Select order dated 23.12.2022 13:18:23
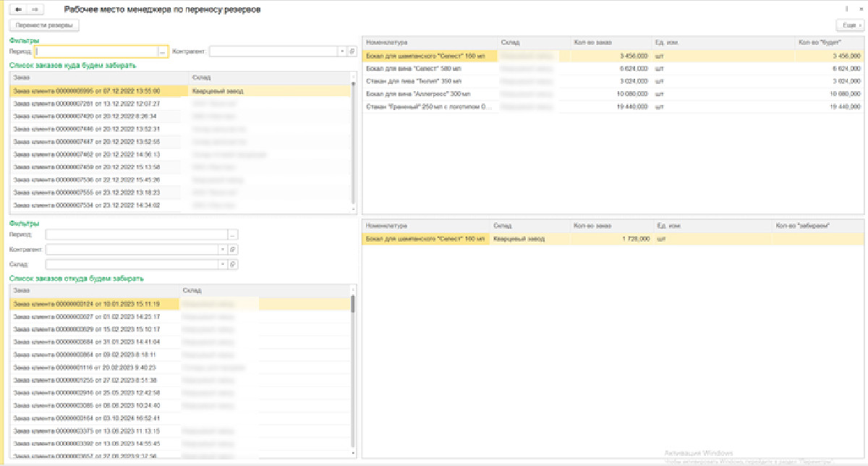This screenshot has width=868, height=466. 179,192
